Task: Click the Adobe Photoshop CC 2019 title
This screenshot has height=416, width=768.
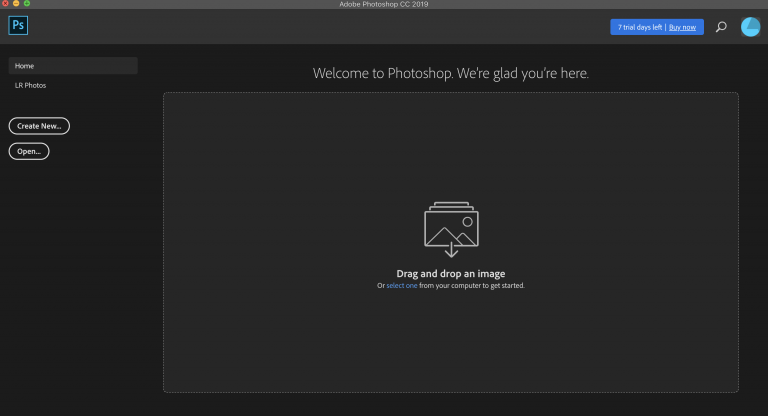Action: pyautogui.click(x=384, y=4)
